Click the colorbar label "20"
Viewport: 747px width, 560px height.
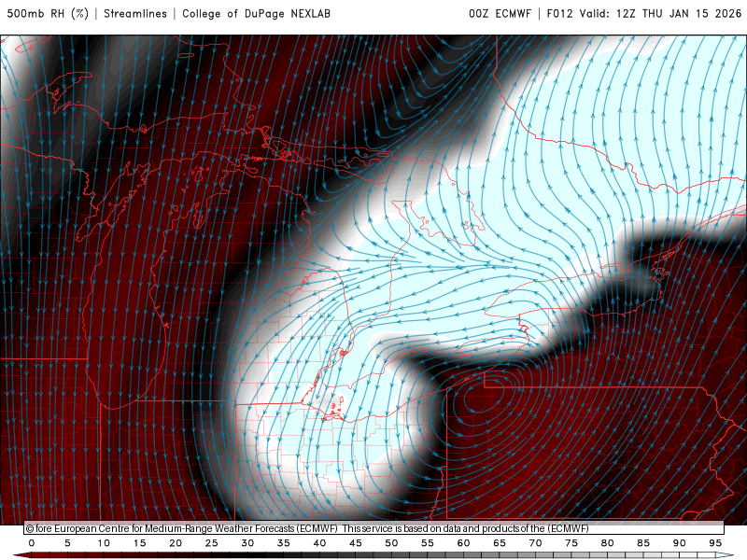pyautogui.click(x=176, y=543)
